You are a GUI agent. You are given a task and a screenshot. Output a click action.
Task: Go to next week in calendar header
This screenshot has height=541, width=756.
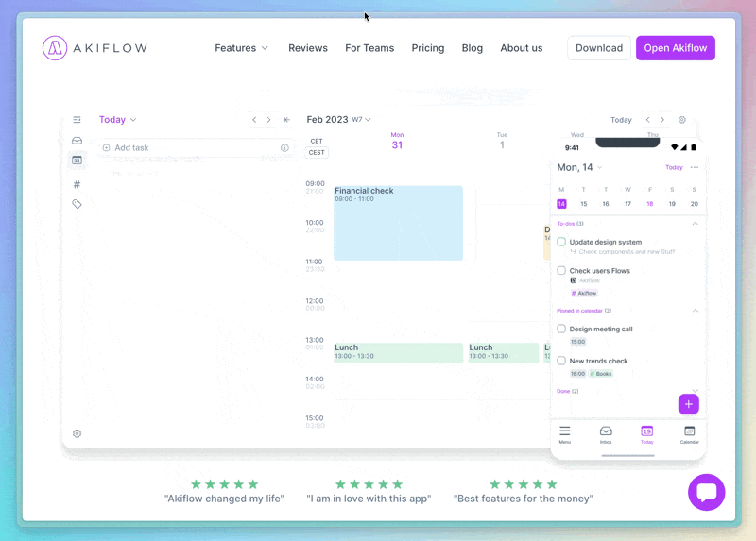pos(662,120)
